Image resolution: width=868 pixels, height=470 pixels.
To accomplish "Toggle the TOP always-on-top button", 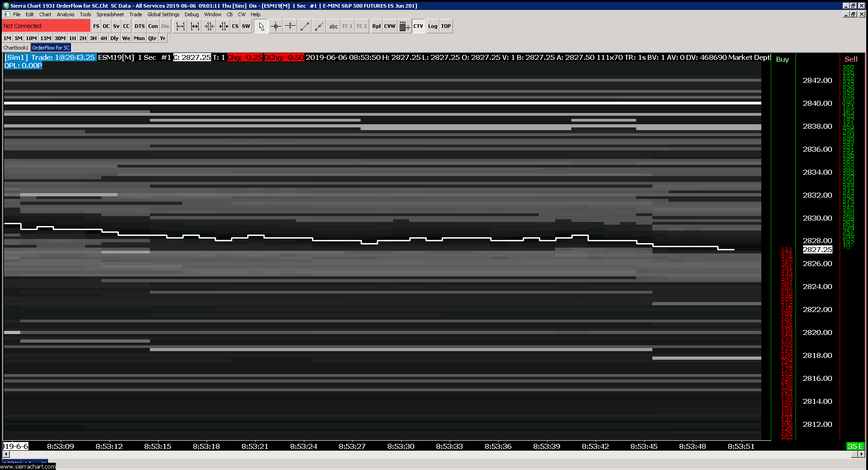I will click(x=446, y=26).
